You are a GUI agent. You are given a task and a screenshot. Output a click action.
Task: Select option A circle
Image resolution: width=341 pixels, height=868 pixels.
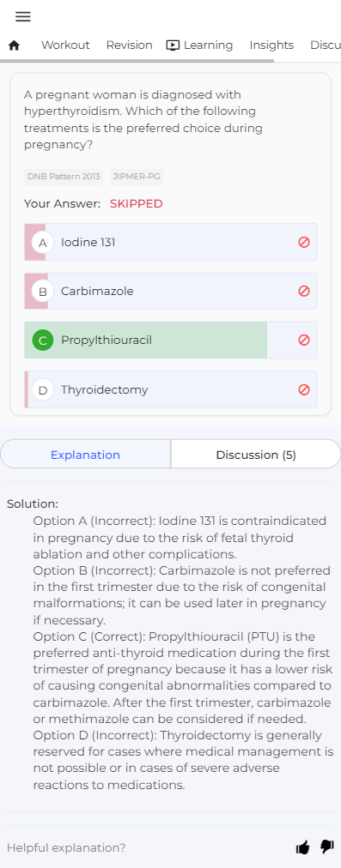[43, 242]
